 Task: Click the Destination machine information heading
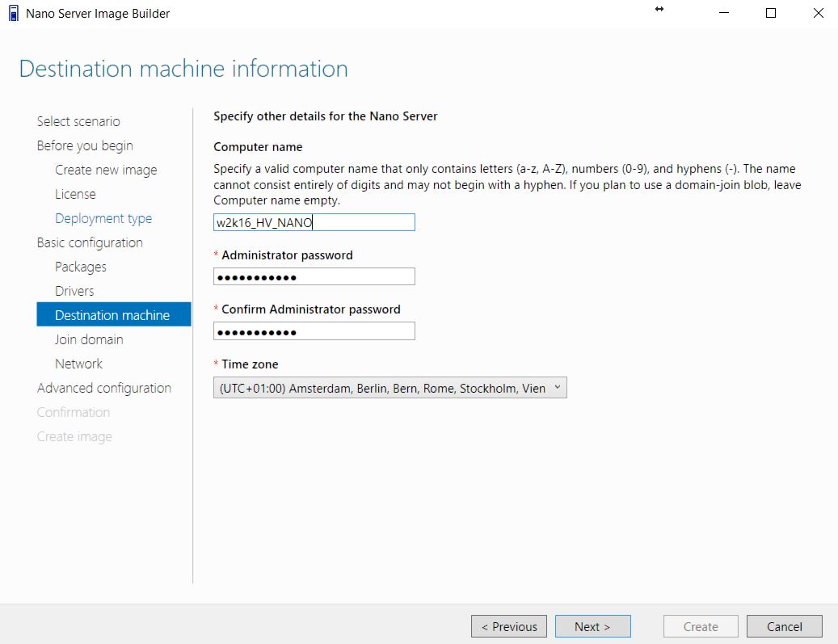(x=183, y=69)
